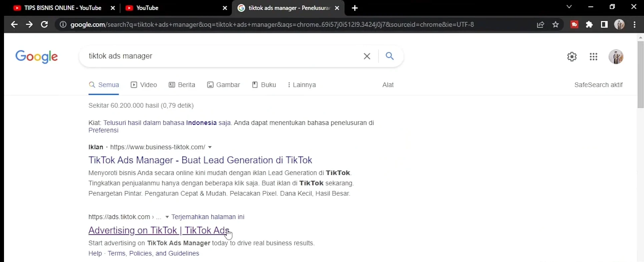Viewport: 644px width, 262px height.
Task: Bookmark this page with the star icon
Action: point(556,24)
